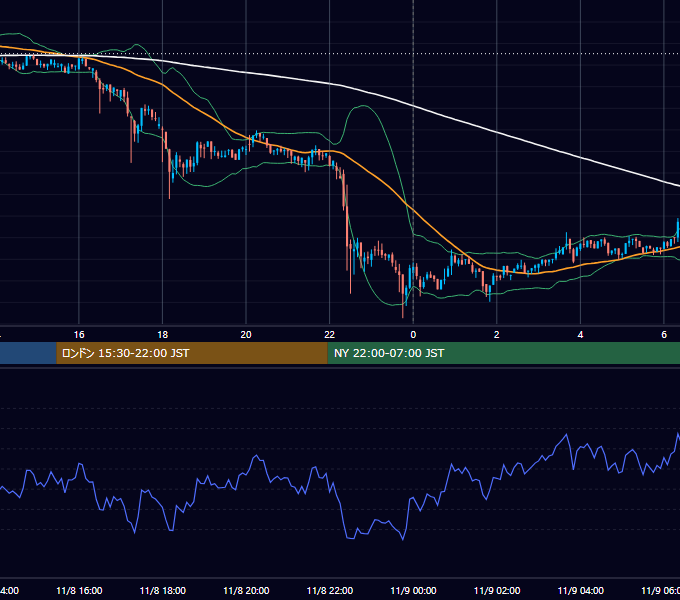Select the ロンドン 15:30-22:00 JST session band
Screen dimensions: 680x600
(x=192, y=353)
